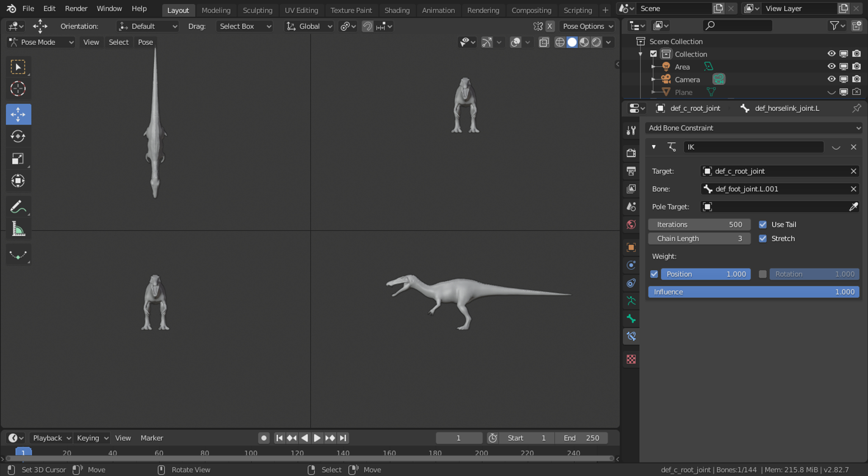Open Marker menu in timeline
Viewport: 868px width, 476px height.
tap(151, 438)
